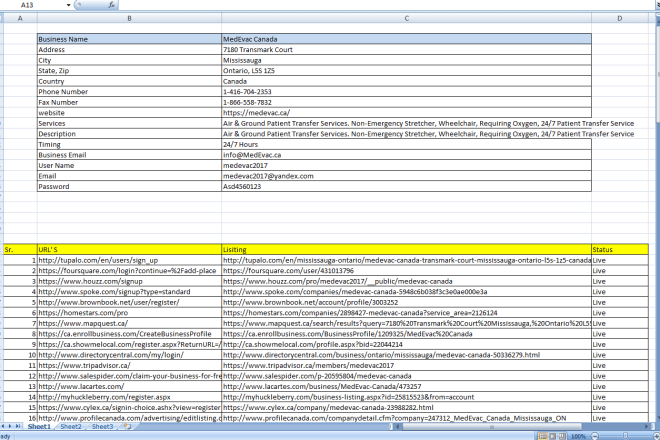Click the 'medevac2017' user name cell
660x440 pixels.
click(406, 165)
